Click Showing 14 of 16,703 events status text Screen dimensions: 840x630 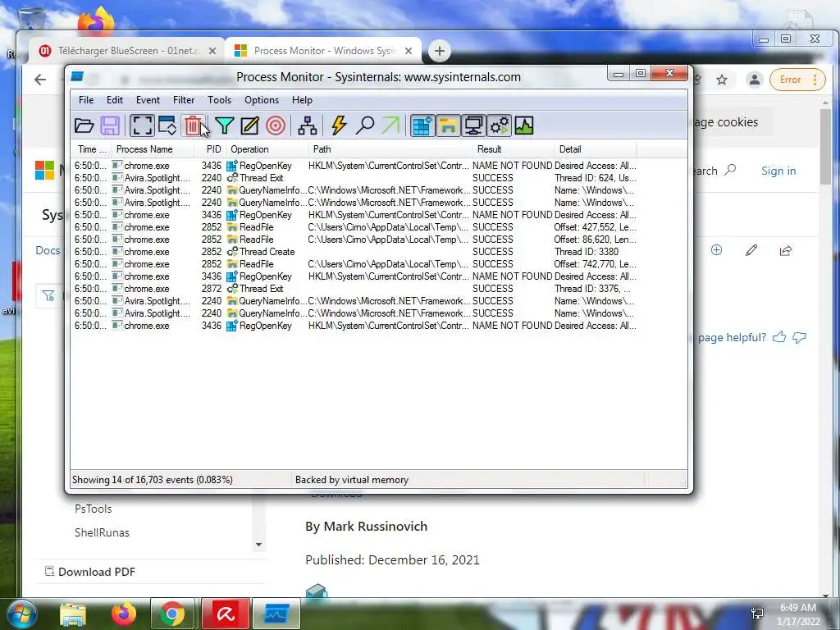(152, 480)
